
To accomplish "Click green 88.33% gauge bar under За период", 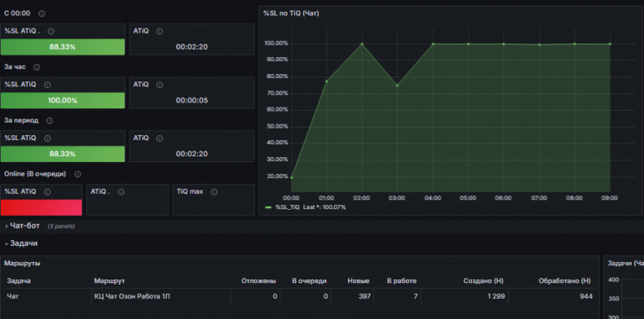I will [63, 154].
